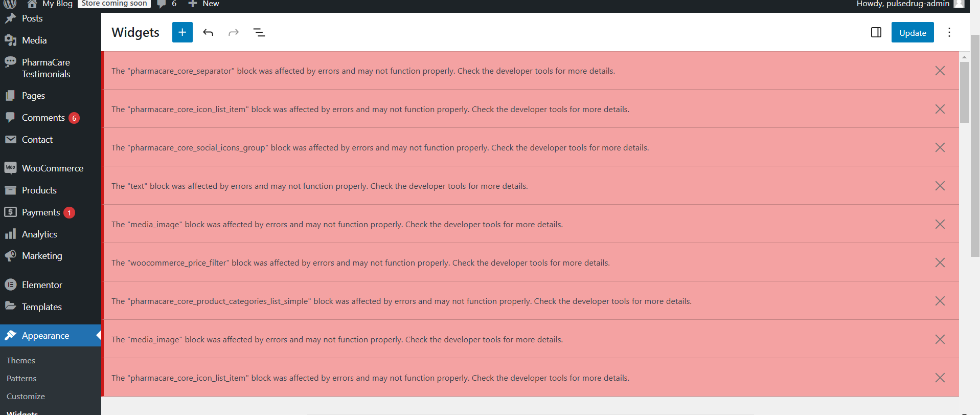This screenshot has height=415, width=980.
Task: Click the WordPress logo in admin bar
Action: coord(10,4)
